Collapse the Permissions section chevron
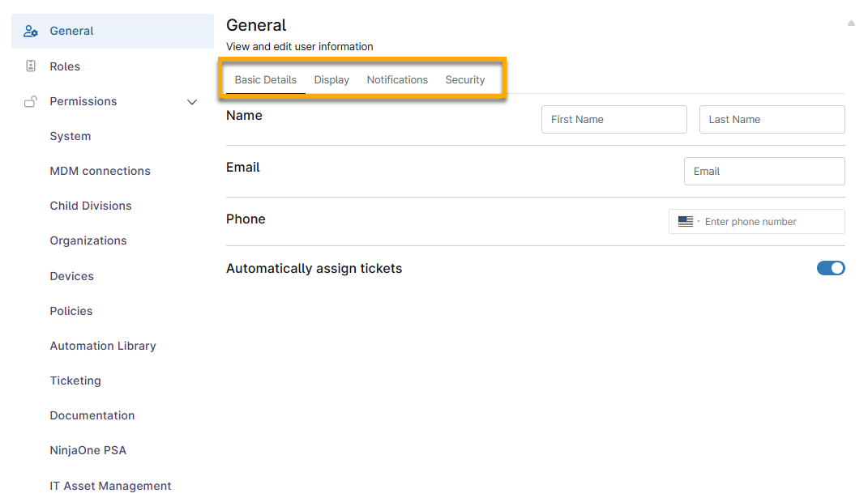Screen dimensions: 868x502 [192, 102]
